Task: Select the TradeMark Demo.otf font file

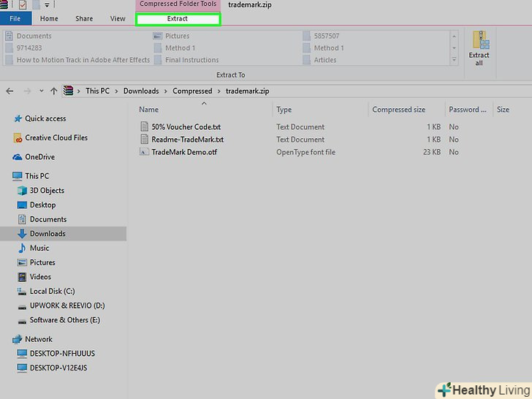Action: 183,152
